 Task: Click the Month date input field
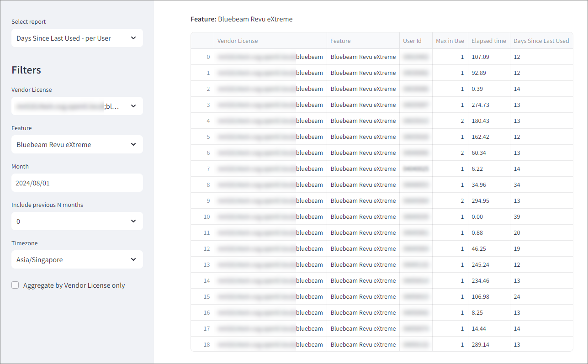(x=77, y=183)
